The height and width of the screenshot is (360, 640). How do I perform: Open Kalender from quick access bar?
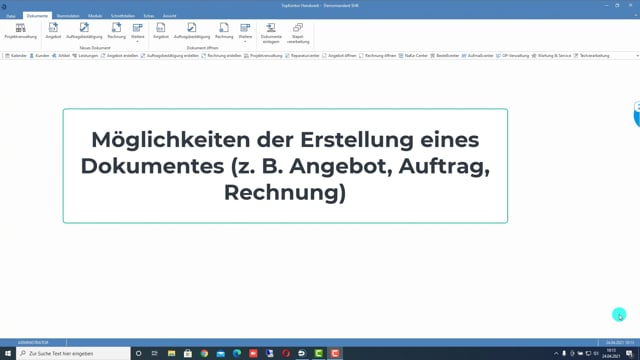click(x=16, y=56)
